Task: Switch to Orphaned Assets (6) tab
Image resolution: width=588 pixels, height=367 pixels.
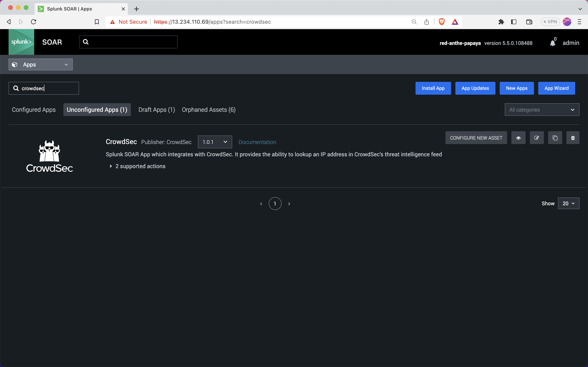Action: point(209,110)
